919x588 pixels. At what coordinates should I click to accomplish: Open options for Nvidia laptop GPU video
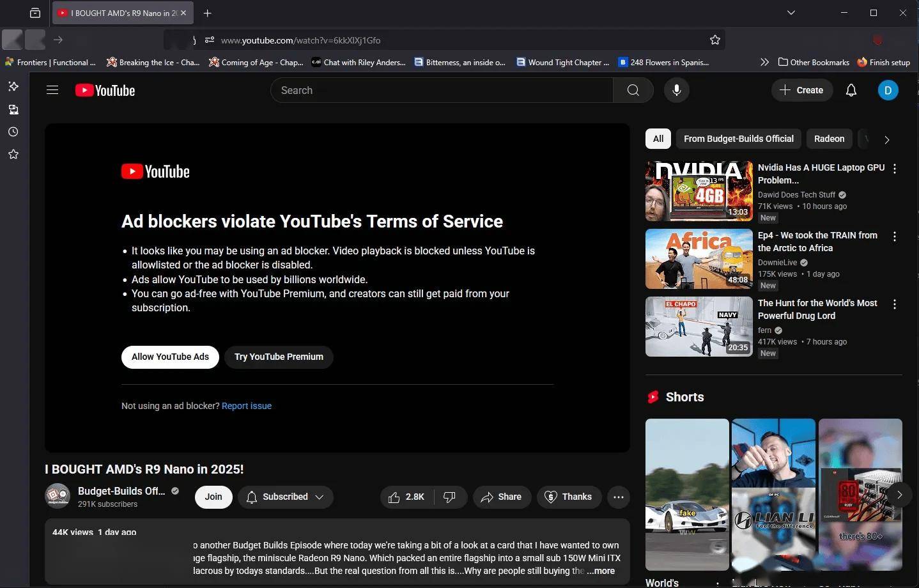pyautogui.click(x=895, y=169)
